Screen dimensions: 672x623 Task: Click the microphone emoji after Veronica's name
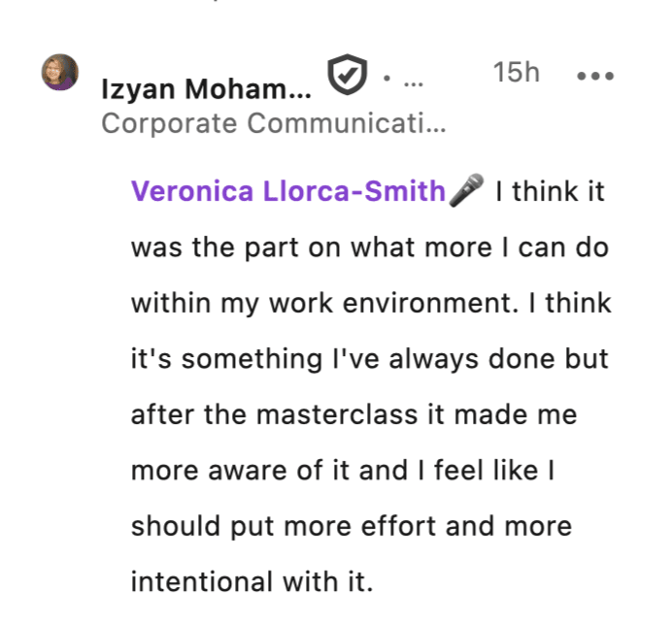467,190
